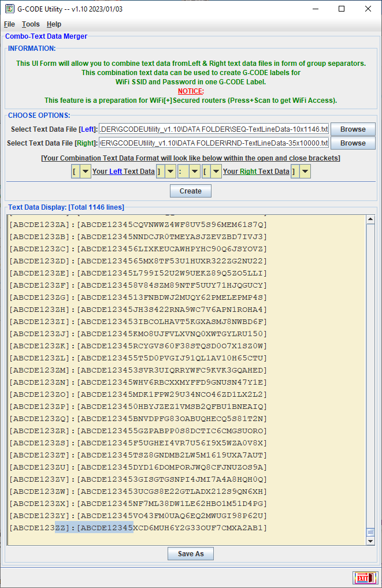
Task: Expand the right open-bracket dropdown
Action: (216, 172)
